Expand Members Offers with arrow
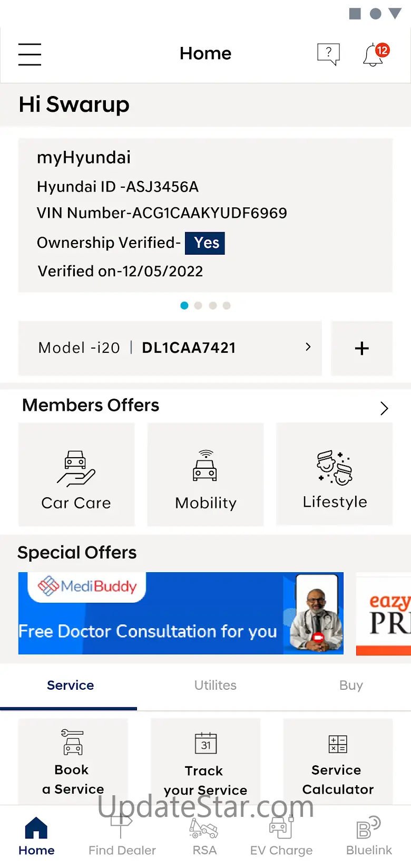Viewport: 411px width, 868px height. tap(384, 408)
